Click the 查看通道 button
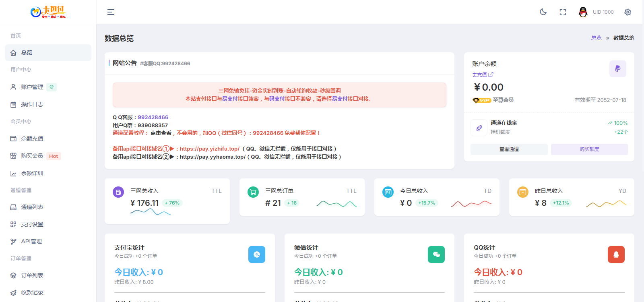 point(509,149)
